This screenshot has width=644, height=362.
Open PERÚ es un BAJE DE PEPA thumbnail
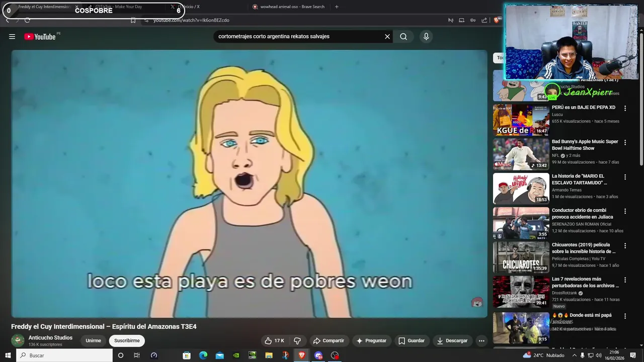521,120
